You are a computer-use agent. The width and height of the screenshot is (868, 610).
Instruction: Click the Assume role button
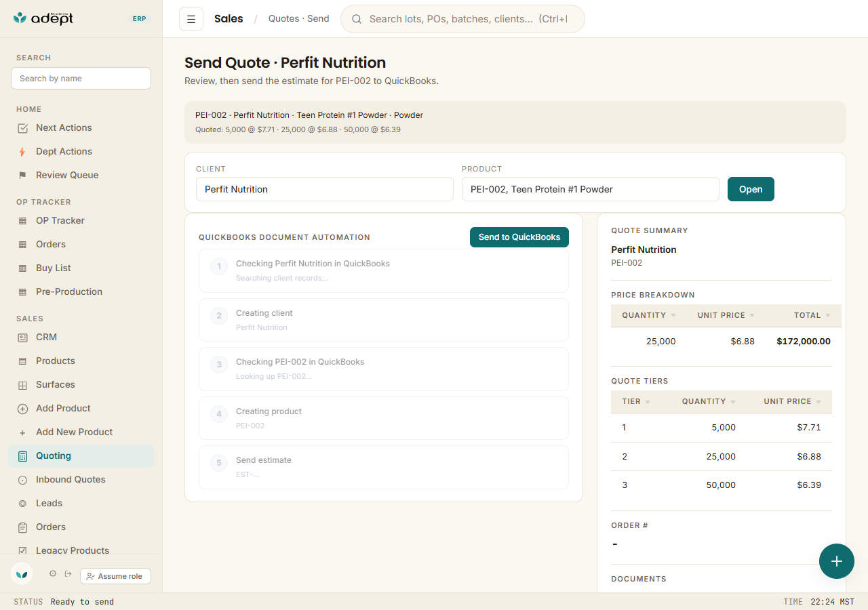[x=115, y=576]
